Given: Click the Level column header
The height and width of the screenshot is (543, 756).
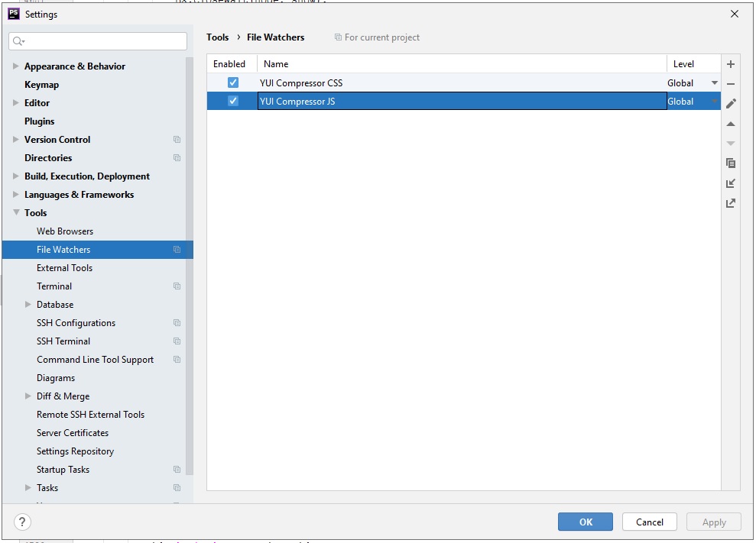Looking at the screenshot, I should tap(694, 63).
